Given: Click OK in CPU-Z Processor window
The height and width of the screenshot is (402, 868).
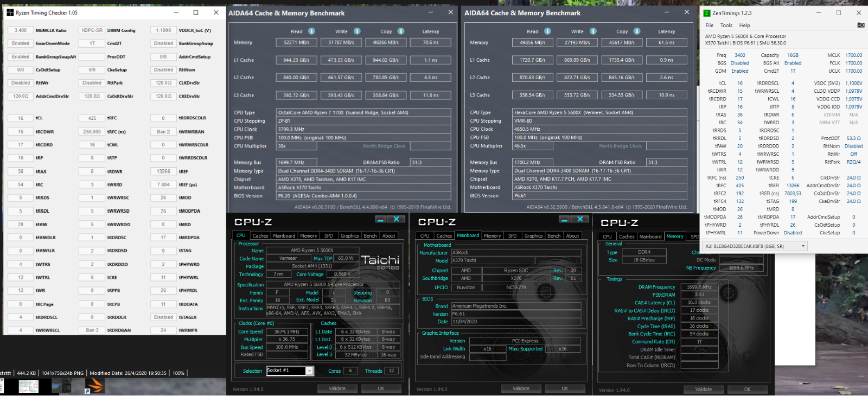Looking at the screenshot, I should point(381,388).
